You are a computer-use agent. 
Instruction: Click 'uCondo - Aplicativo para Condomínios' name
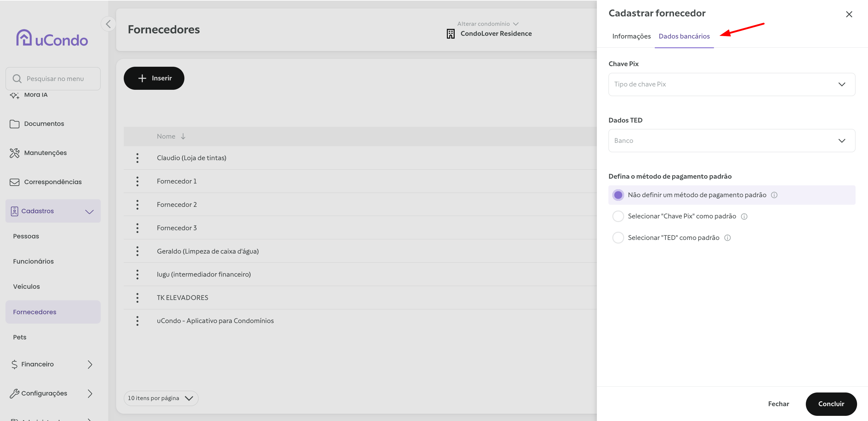pos(215,321)
